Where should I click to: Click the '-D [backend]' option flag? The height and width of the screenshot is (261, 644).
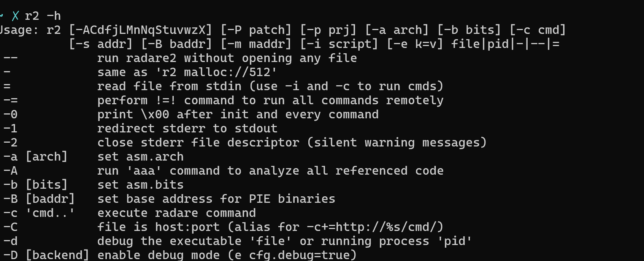tap(46, 255)
